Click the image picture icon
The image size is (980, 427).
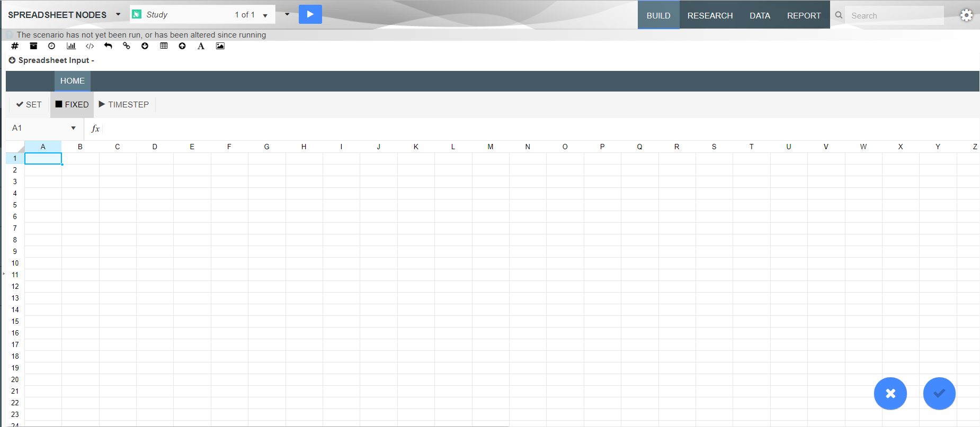pyautogui.click(x=220, y=46)
